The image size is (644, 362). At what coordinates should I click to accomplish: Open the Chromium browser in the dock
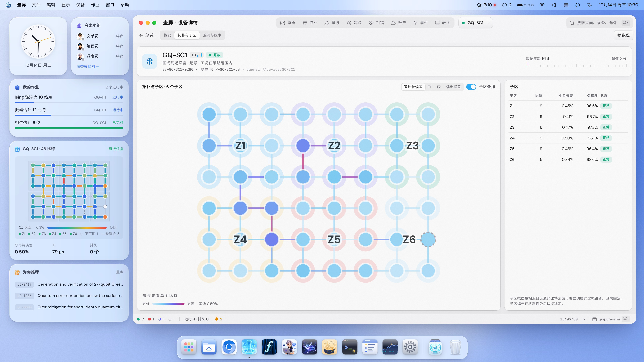point(229,347)
